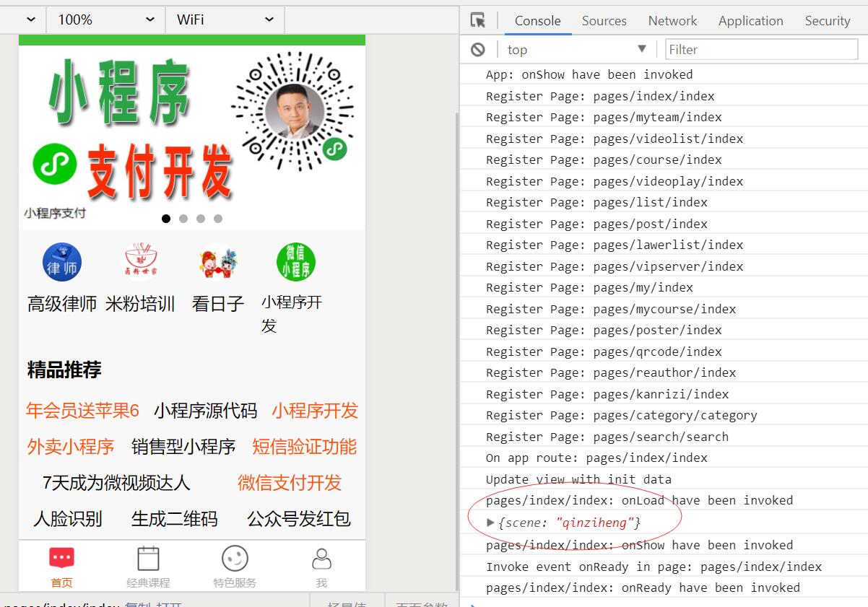Click the 精品推荐 section heading
Image resolution: width=868 pixels, height=607 pixels.
click(64, 370)
